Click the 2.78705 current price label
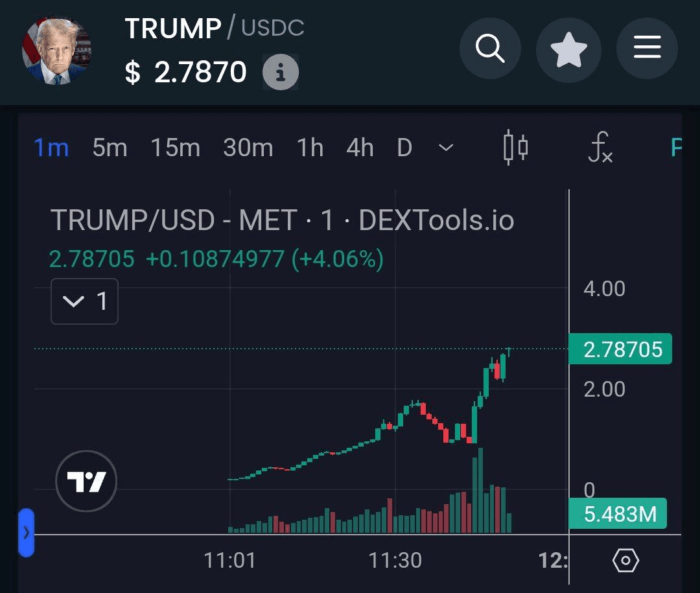The width and height of the screenshot is (700, 593). click(620, 350)
